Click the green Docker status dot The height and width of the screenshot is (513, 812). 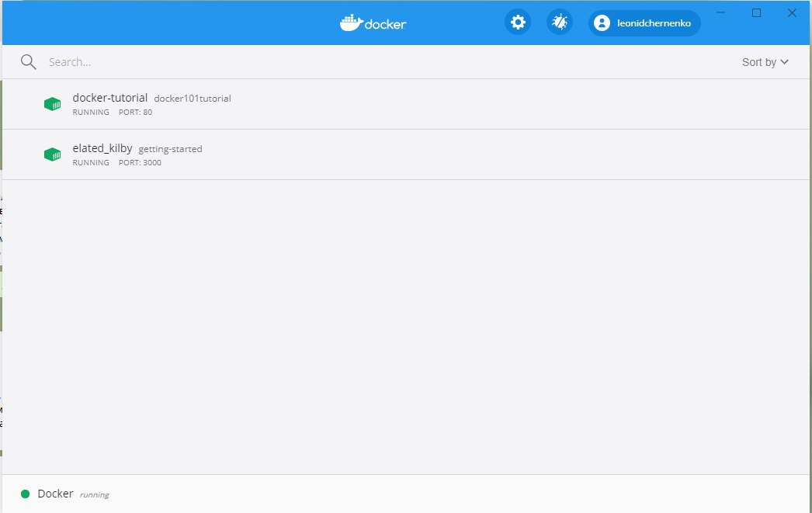point(25,494)
